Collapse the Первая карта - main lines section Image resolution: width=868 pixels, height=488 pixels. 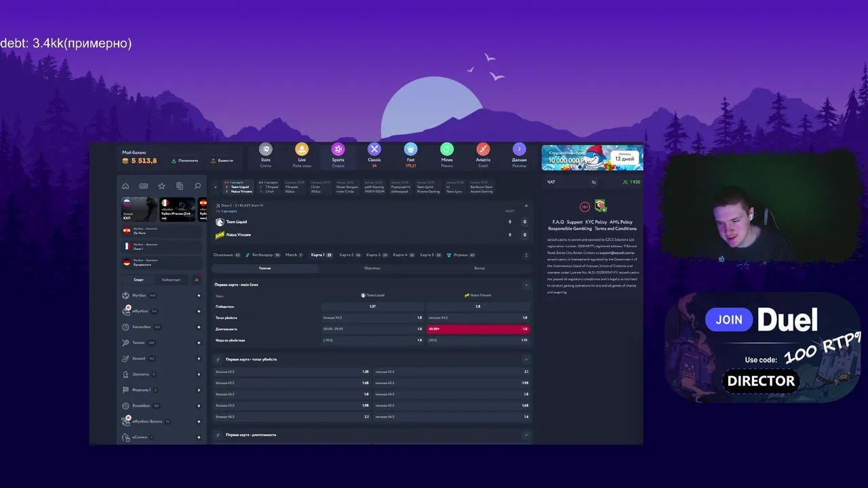coord(526,285)
